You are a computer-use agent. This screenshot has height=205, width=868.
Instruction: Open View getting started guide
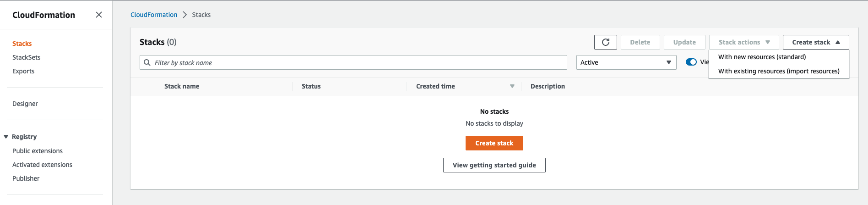(x=494, y=165)
